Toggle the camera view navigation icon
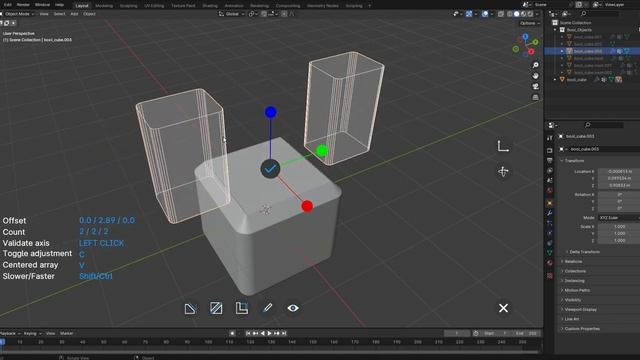This screenshot has height=360, width=640. click(x=536, y=87)
